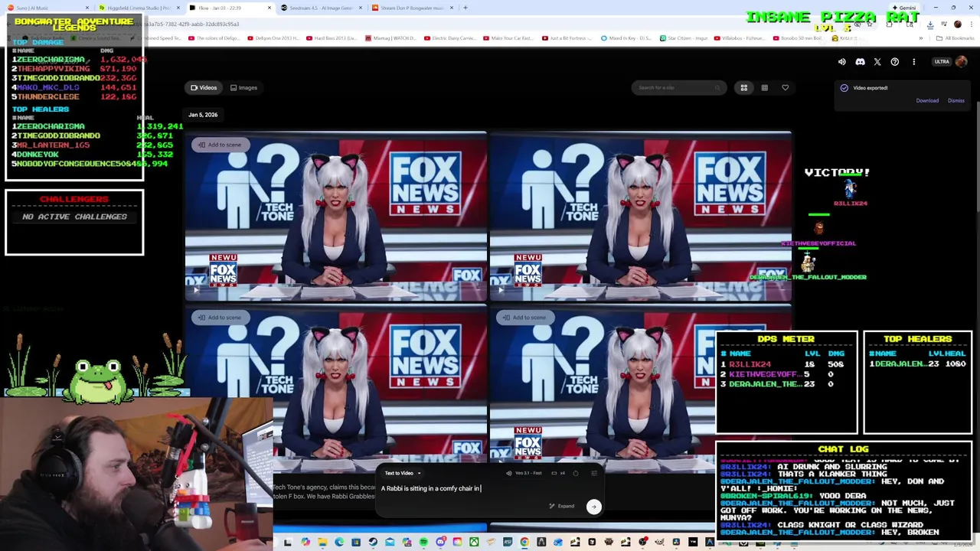Add bottom-left Fox News clip to scene

coord(219,318)
